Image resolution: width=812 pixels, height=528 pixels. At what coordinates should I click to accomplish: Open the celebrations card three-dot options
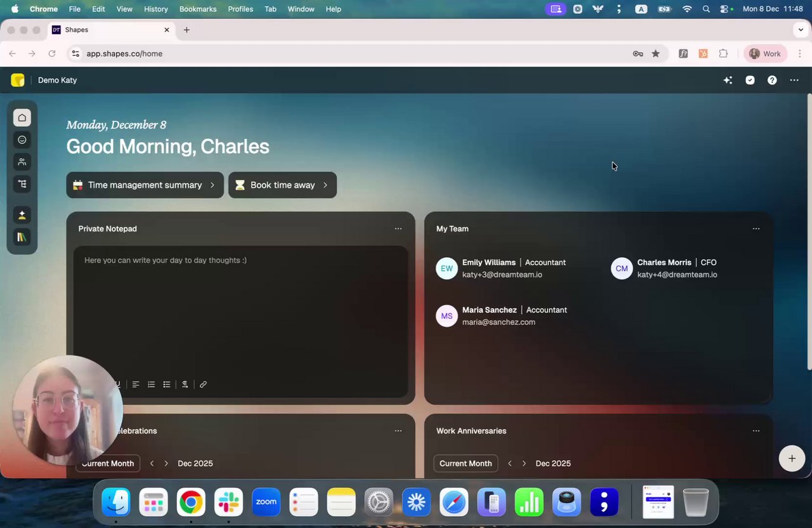coord(398,431)
